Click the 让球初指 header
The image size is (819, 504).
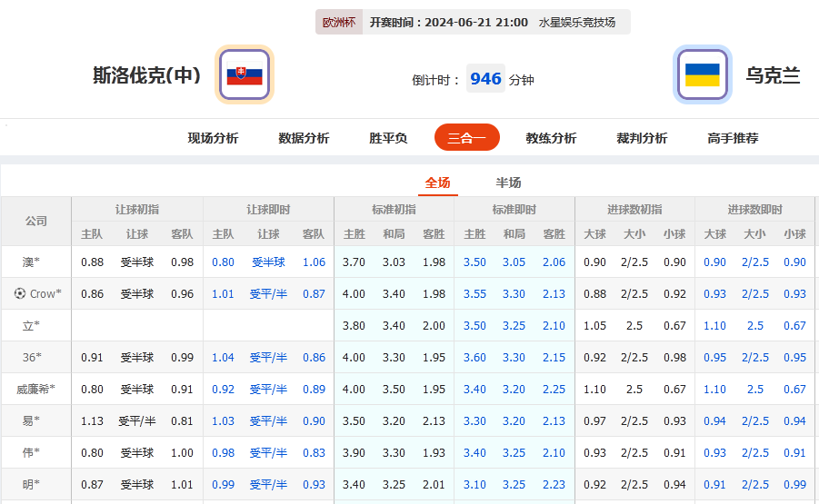pos(137,210)
